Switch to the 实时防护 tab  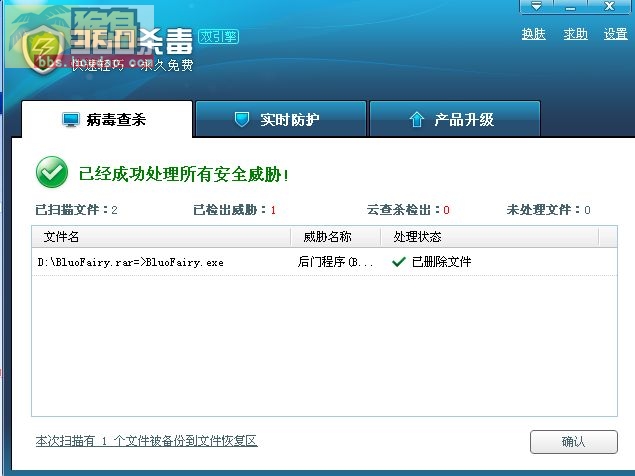coord(281,119)
